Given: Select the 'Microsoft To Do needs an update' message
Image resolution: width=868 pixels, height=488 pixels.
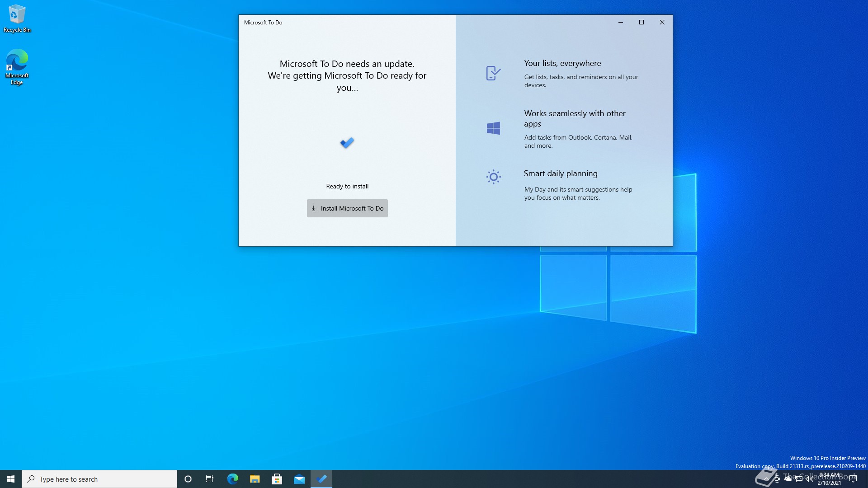Looking at the screenshot, I should click(x=347, y=64).
